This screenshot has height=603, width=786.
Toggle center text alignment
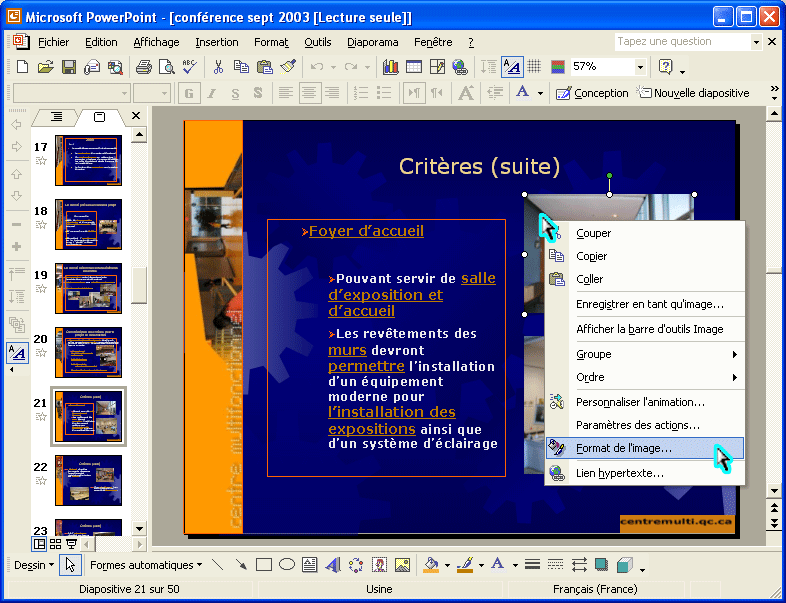[309, 93]
